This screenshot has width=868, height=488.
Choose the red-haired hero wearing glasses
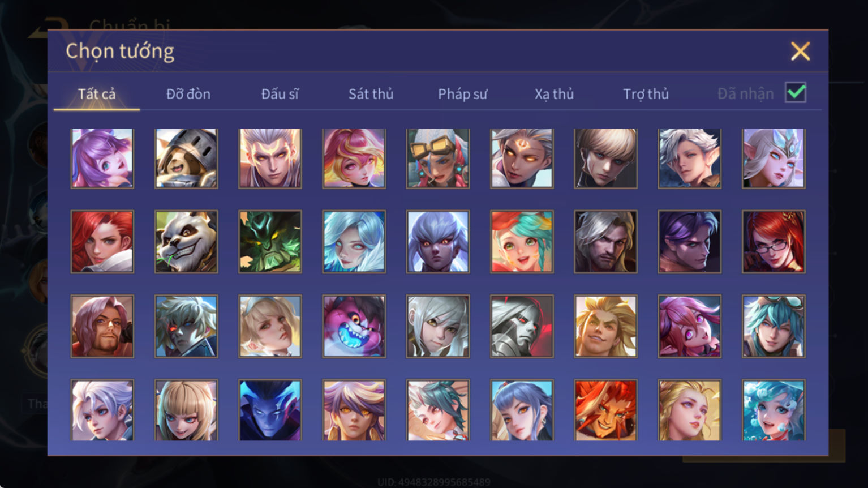(x=774, y=242)
